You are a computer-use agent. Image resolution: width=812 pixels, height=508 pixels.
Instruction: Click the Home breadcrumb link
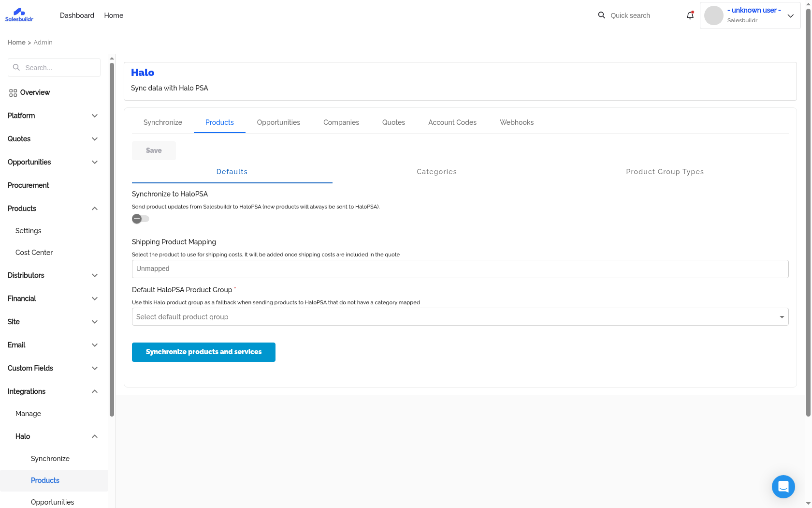(16, 43)
